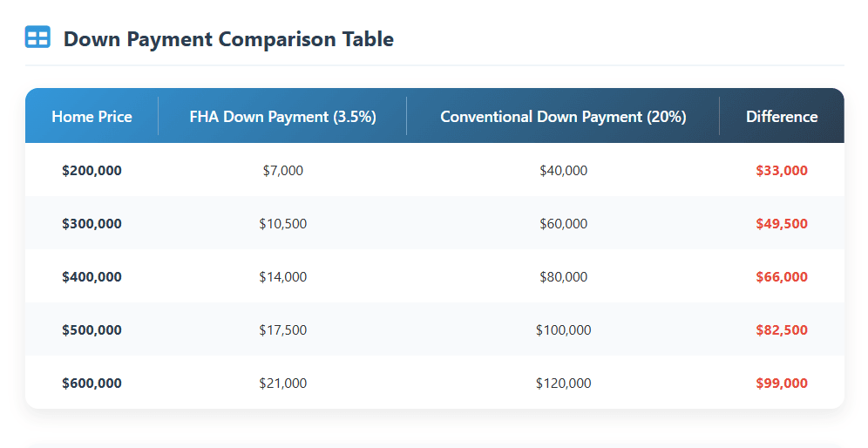Screen dimensions: 868x448
Task: Click the Down Payment Comparison Table heading
Action: tap(228, 39)
